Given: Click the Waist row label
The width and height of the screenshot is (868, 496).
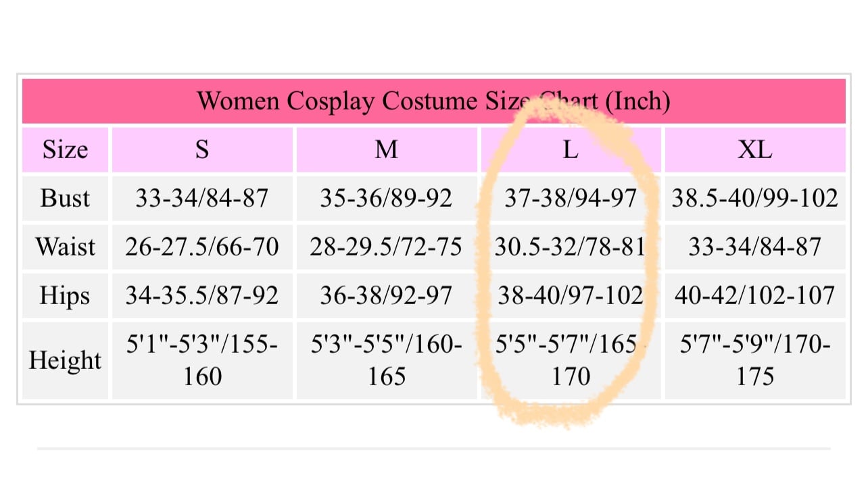Looking at the screenshot, I should pos(65,247).
